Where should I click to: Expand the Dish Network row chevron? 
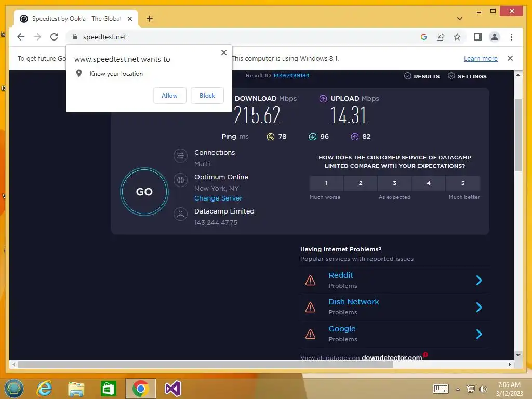click(478, 307)
